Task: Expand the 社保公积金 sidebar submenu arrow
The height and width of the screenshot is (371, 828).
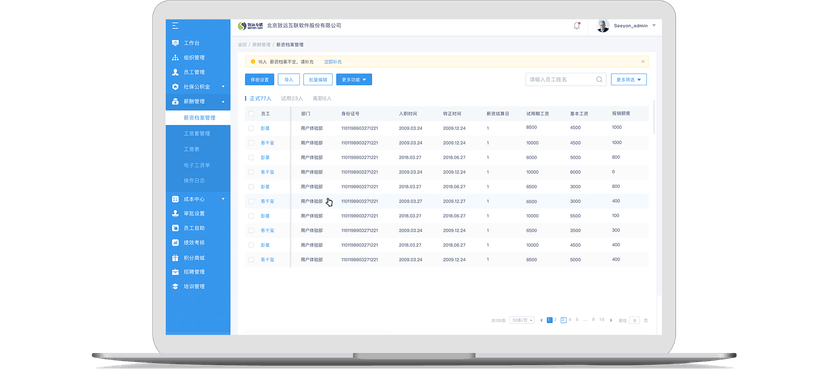Action: pos(223,87)
